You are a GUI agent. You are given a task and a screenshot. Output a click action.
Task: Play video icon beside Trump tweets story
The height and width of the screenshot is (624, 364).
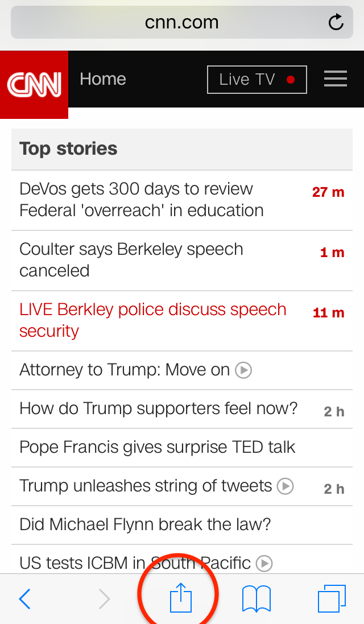click(286, 486)
